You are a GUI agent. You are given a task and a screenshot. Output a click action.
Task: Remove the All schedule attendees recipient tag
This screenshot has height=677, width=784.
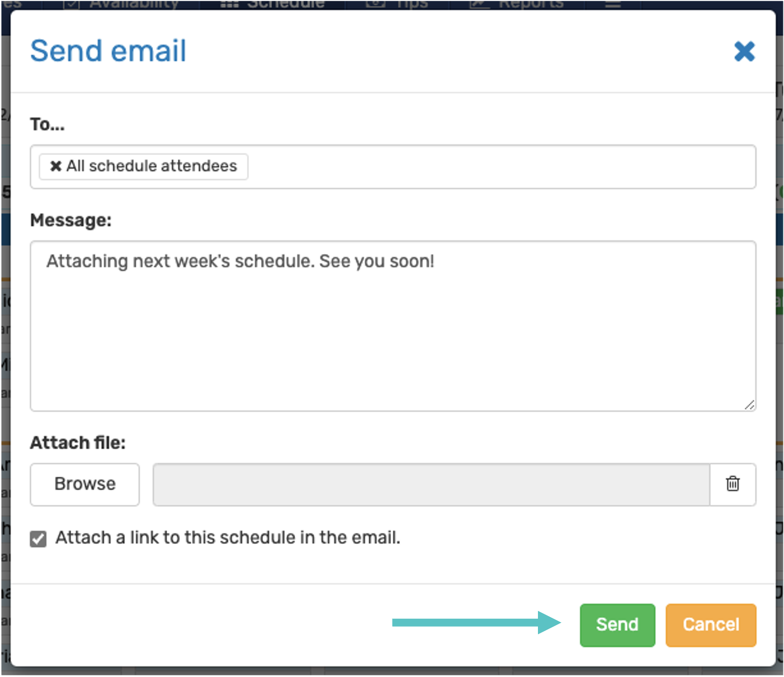(55, 166)
